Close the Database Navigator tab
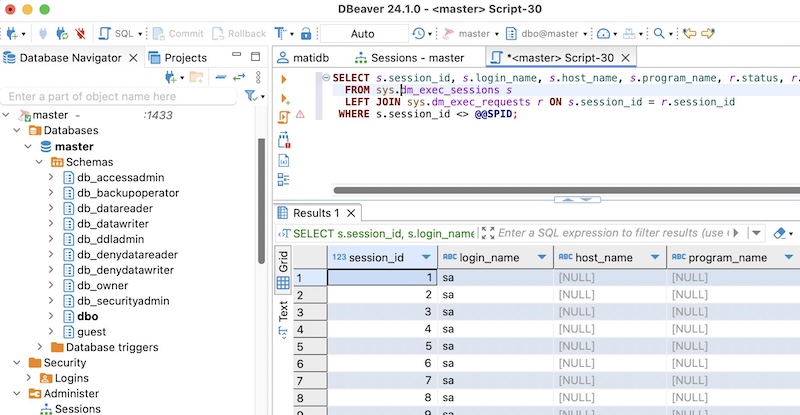The height and width of the screenshot is (415, 800). point(133,58)
